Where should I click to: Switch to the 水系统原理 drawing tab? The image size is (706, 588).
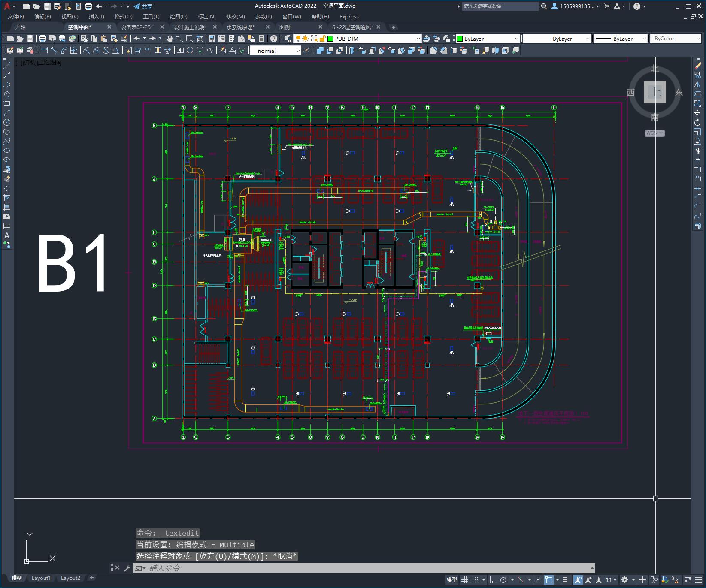point(240,27)
